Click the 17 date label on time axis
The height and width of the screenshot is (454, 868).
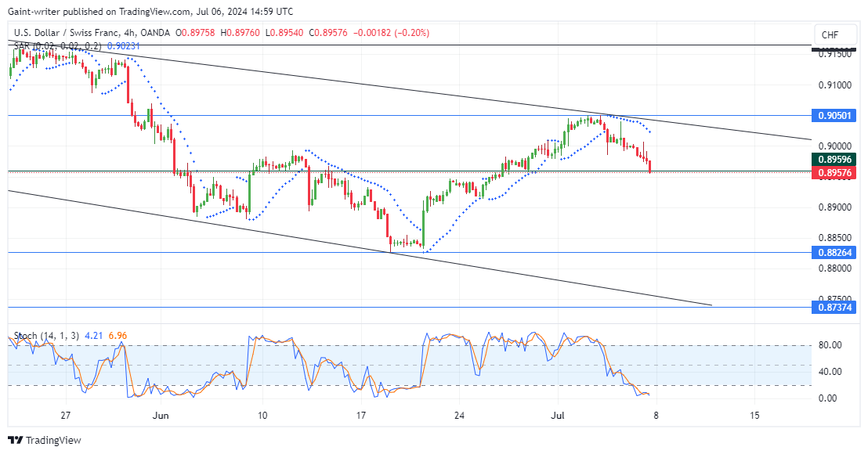[360, 416]
